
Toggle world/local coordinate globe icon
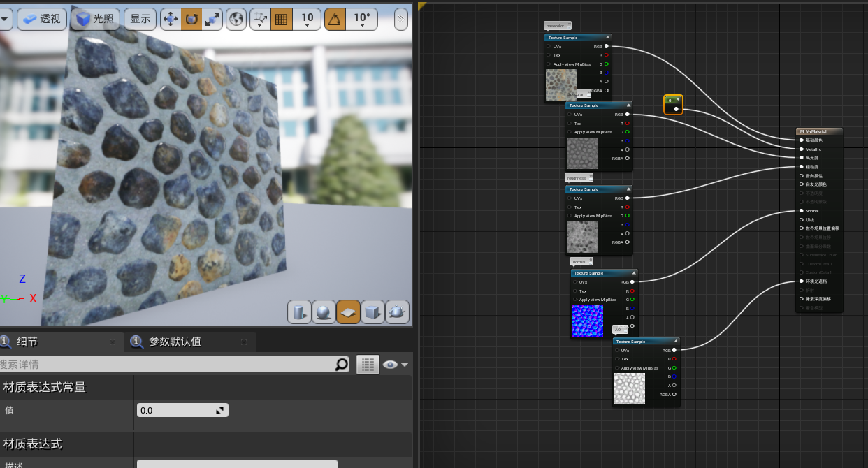[x=237, y=20]
